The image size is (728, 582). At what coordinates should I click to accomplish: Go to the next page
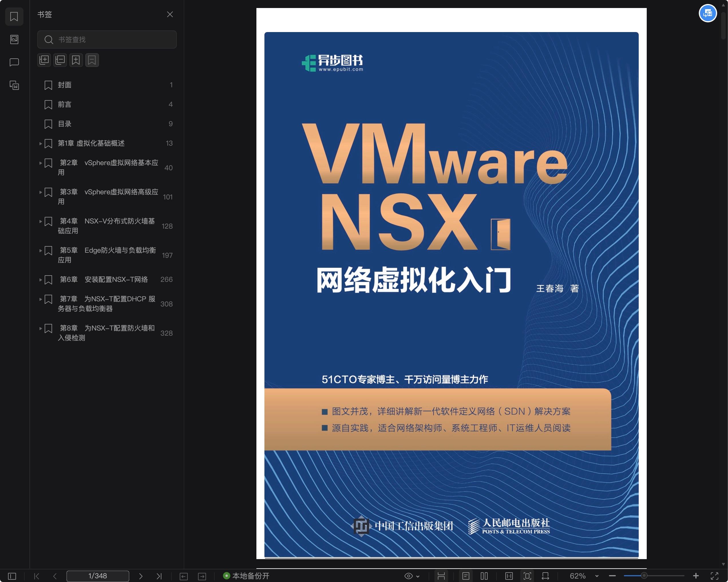(x=141, y=576)
